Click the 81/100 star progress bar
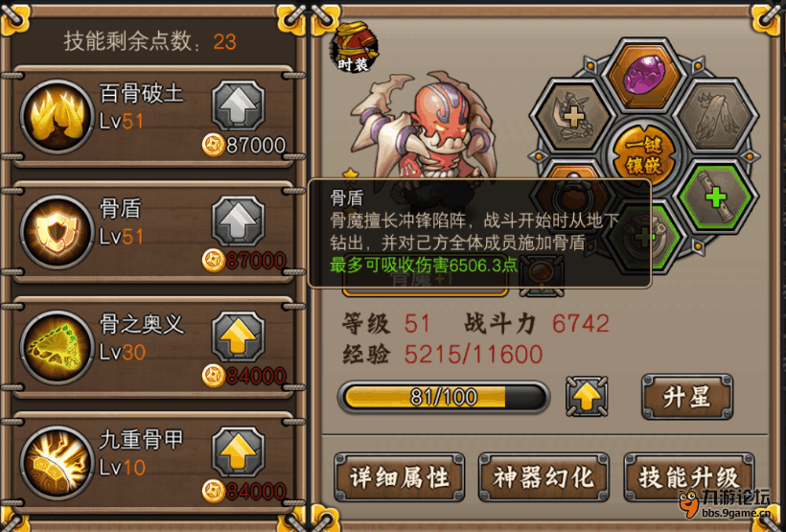786x532 pixels. coord(444,397)
